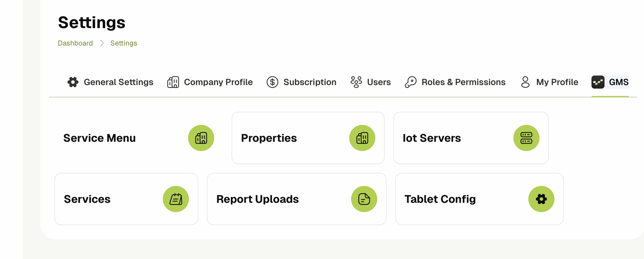The width and height of the screenshot is (644, 259).
Task: Click the Users group icon
Action: [356, 82]
